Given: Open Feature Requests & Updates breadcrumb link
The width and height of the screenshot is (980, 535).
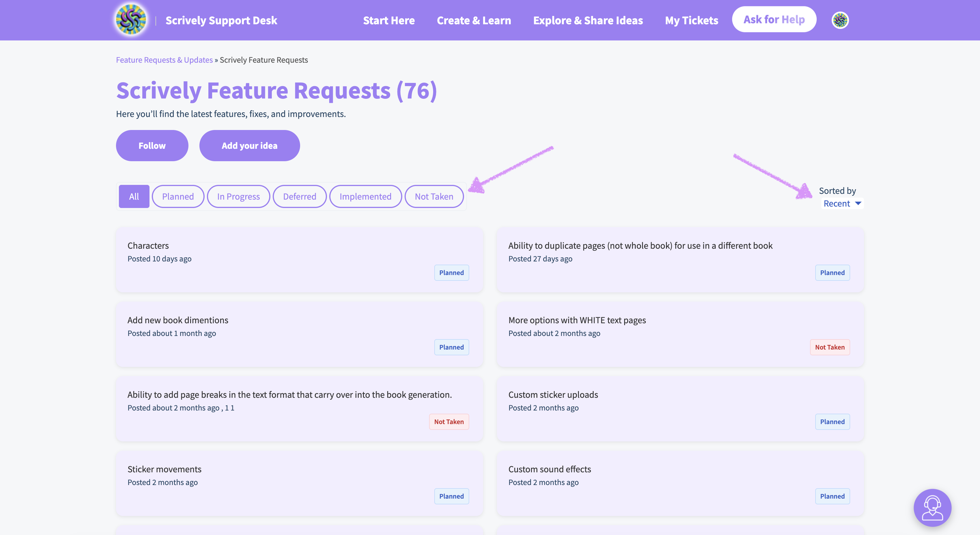Looking at the screenshot, I should (164, 60).
